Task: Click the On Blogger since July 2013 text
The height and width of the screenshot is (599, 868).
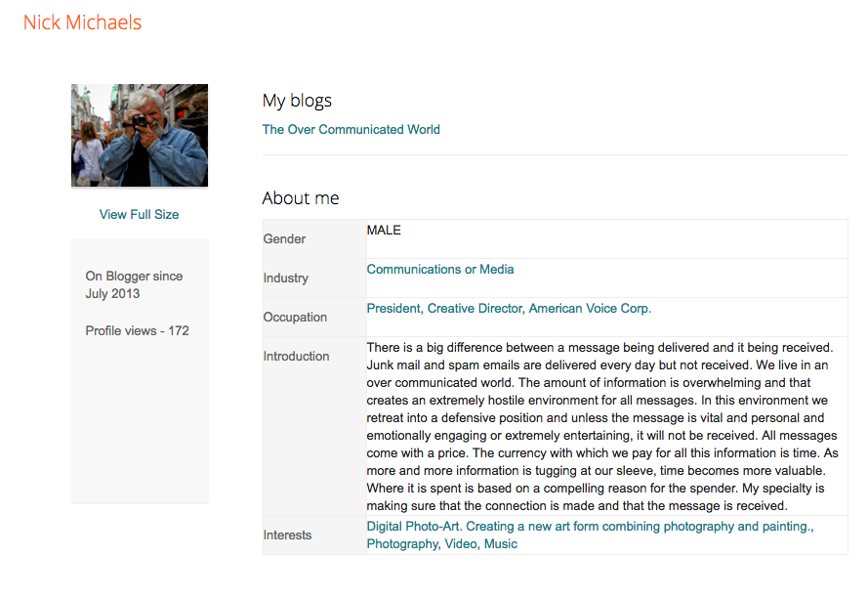Action: click(x=134, y=284)
